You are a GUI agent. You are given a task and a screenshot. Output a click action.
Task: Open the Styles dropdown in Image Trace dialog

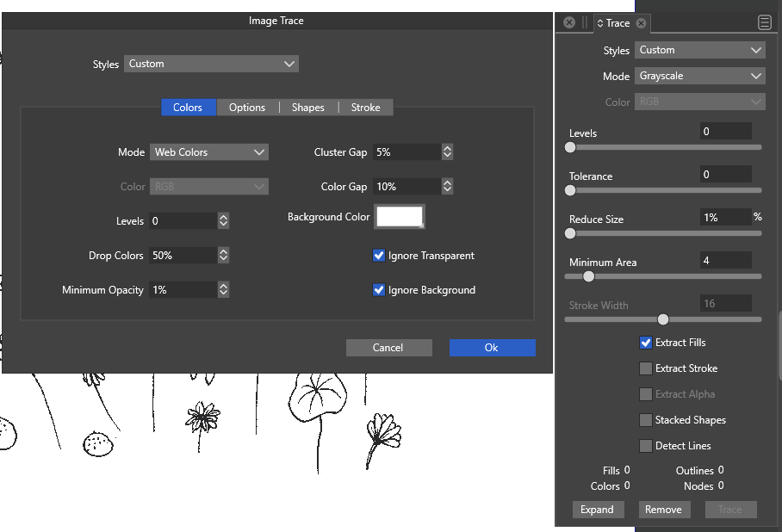211,64
